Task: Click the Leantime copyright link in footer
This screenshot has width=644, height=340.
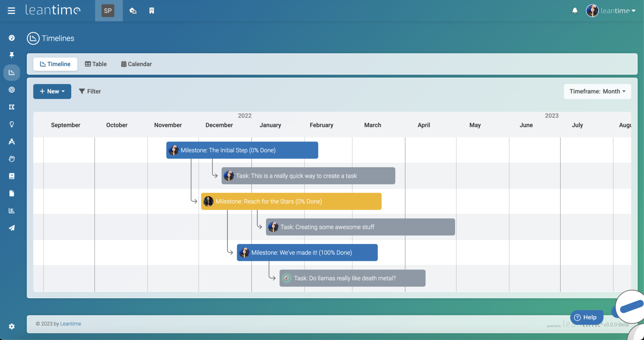Action: (x=70, y=323)
